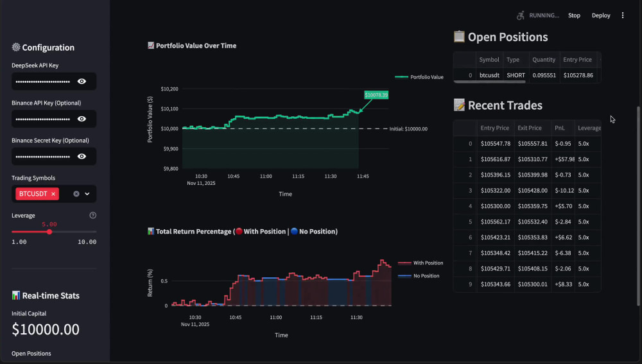Image resolution: width=642 pixels, height=364 pixels.
Task: Focus the DeepSeek API Key input field
Action: 44,82
